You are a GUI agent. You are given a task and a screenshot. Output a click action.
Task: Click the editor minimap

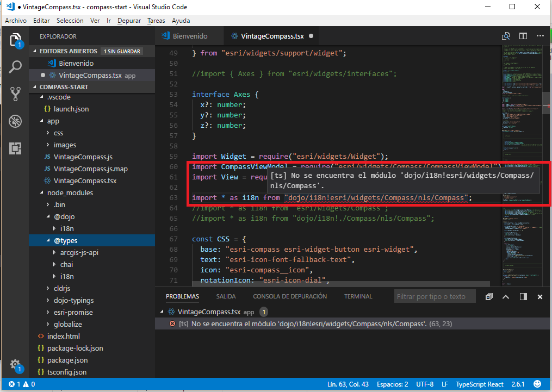523,165
